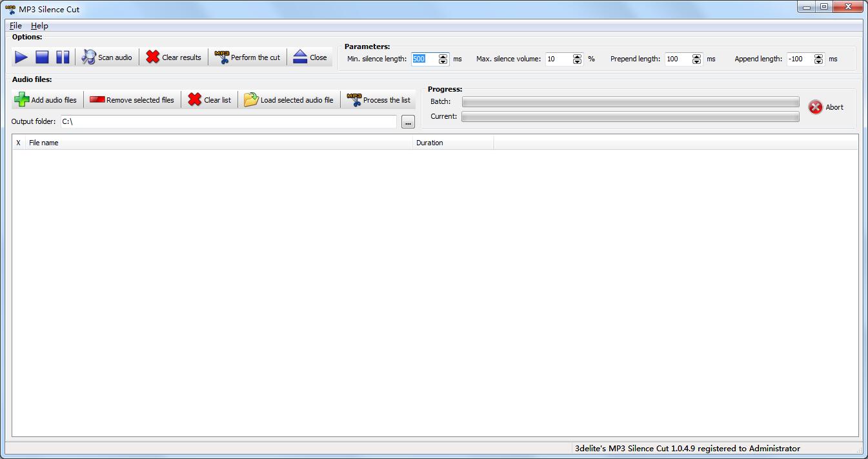Click the Scan audio button
This screenshot has width=868, height=459.
(107, 57)
